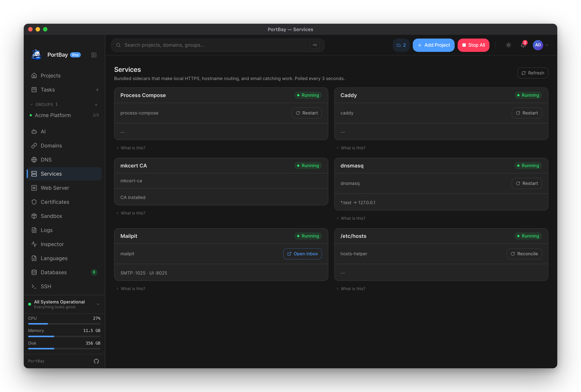Collapse the GROUPS section chevron

tap(31, 104)
